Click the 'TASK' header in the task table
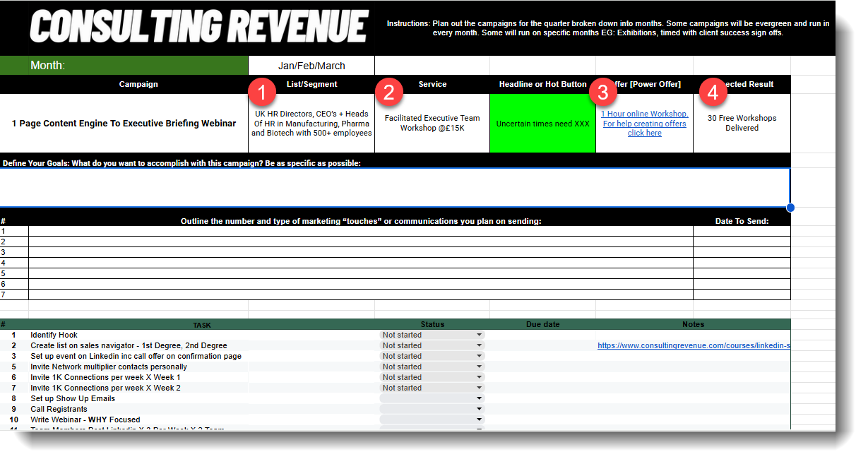This screenshot has width=868, height=464. pos(202,325)
